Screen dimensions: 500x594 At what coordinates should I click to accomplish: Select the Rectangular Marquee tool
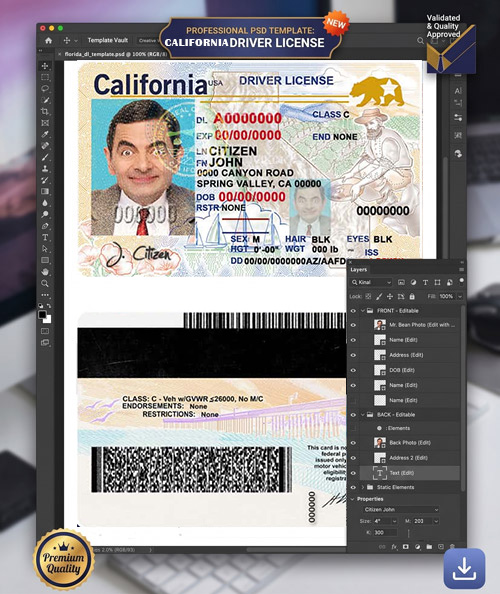pyautogui.click(x=45, y=77)
